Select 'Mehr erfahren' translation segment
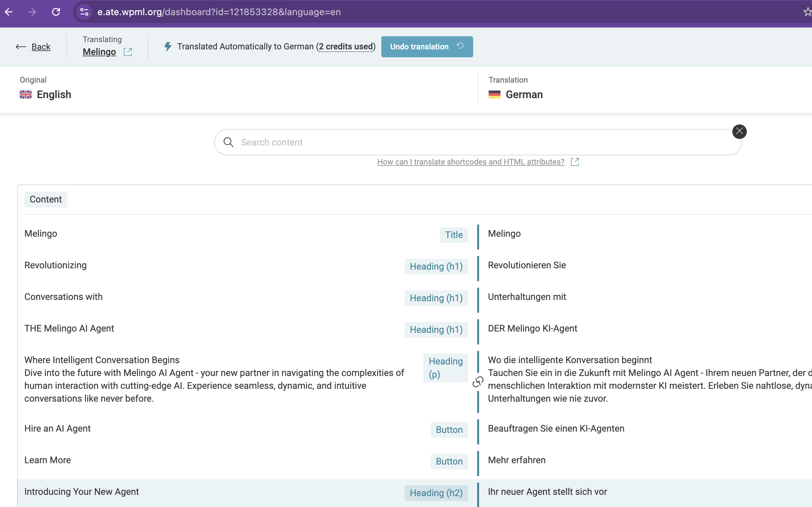This screenshot has height=507, width=812. coord(517,460)
